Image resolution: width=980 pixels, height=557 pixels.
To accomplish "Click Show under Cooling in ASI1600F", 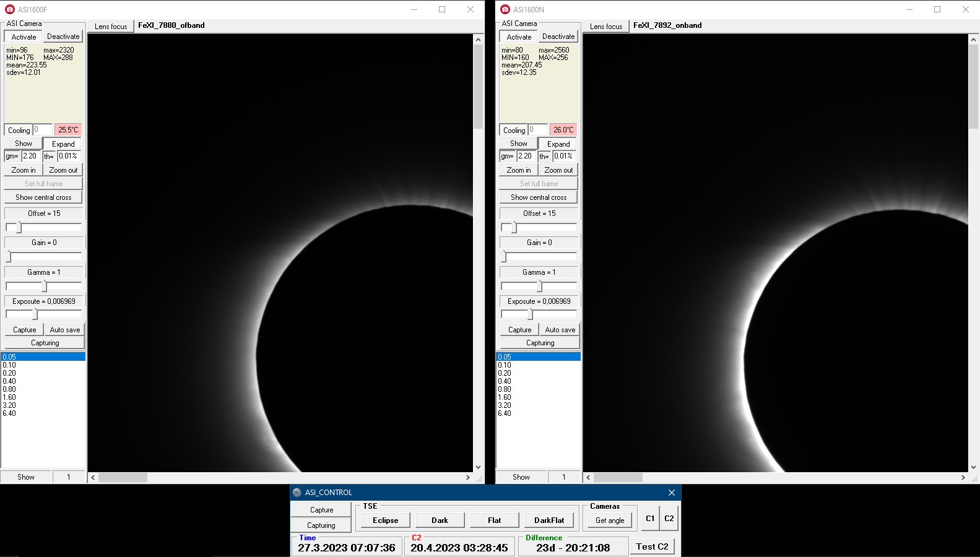I will click(24, 144).
